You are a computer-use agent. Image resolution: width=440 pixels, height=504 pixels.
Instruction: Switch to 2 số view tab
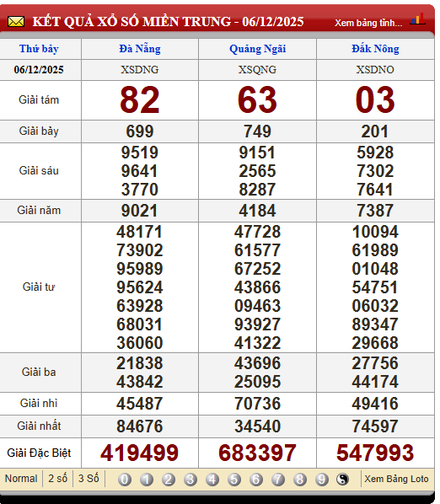[x=58, y=479]
